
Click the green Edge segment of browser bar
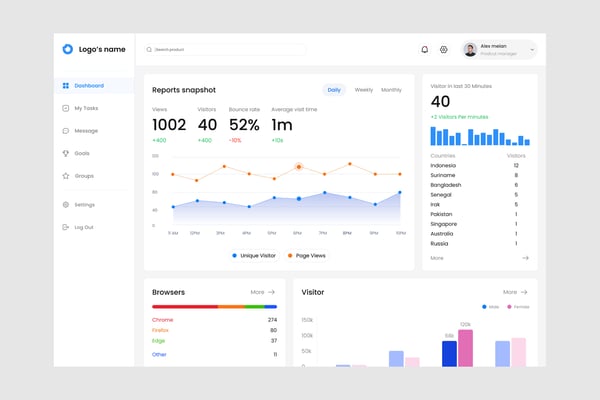click(254, 306)
